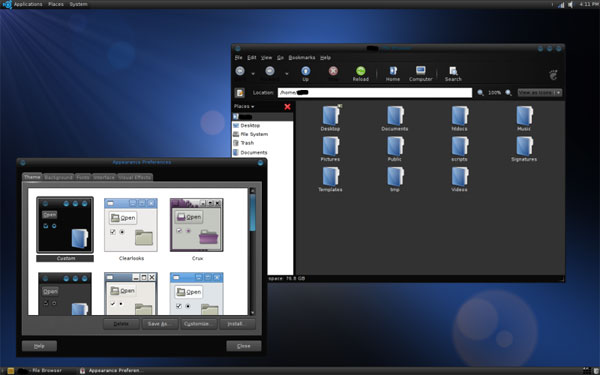Reload the current folder

[x=360, y=73]
